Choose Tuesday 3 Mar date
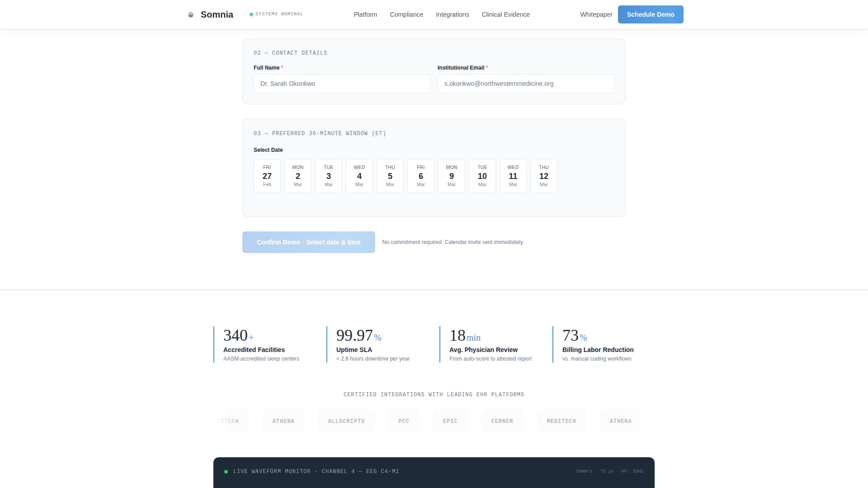 pos(329,176)
